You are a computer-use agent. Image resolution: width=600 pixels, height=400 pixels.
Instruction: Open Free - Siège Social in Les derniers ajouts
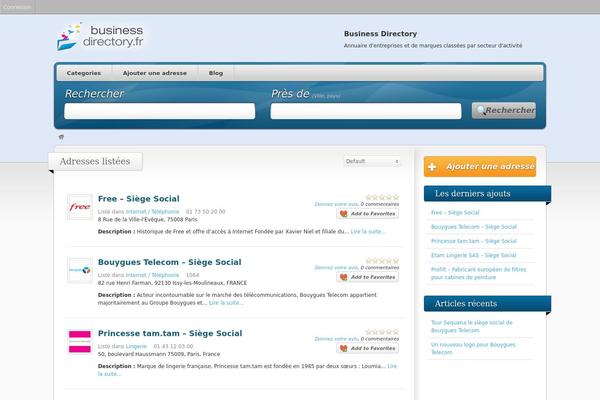pyautogui.click(x=455, y=212)
